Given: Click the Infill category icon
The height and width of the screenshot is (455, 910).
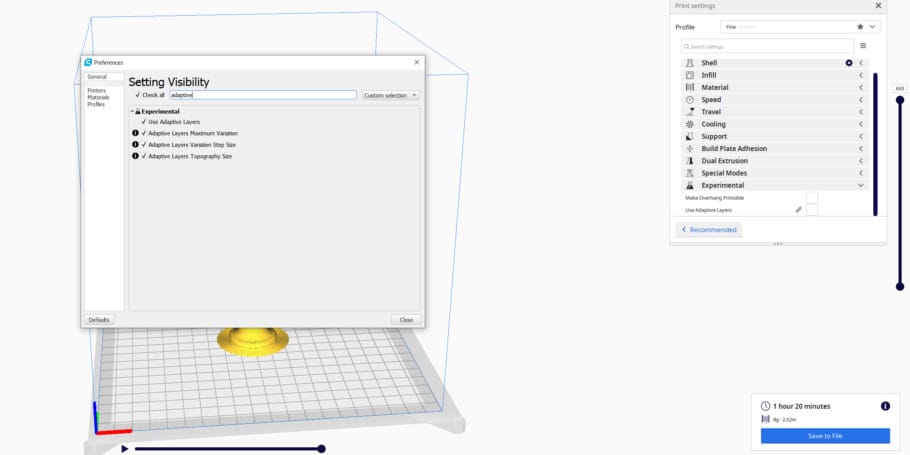Looking at the screenshot, I should pyautogui.click(x=689, y=75).
